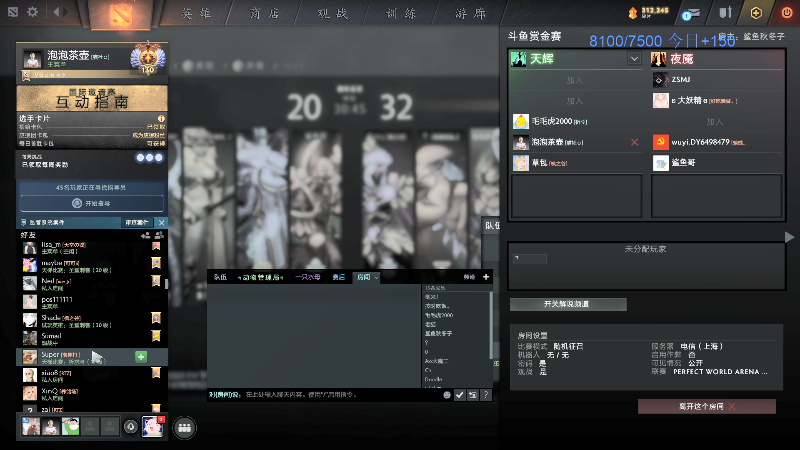The width and height of the screenshot is (800, 450).
Task: Toggle party voice chat microphone icon
Action: [x=131, y=427]
